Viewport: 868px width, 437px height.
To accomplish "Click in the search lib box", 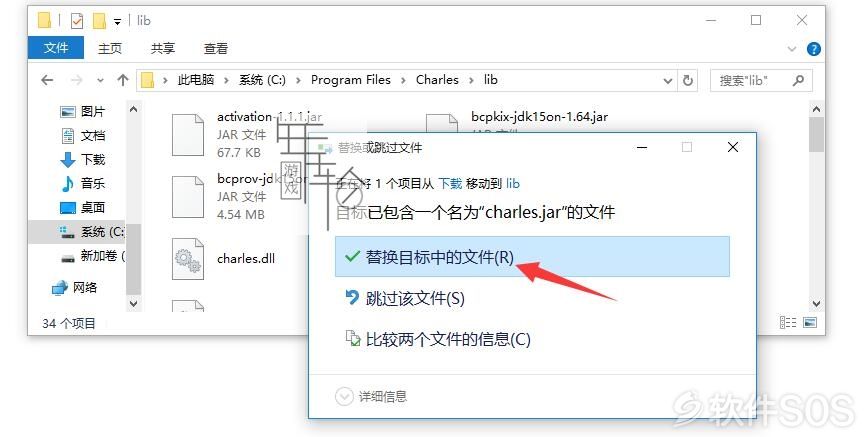I will (761, 80).
